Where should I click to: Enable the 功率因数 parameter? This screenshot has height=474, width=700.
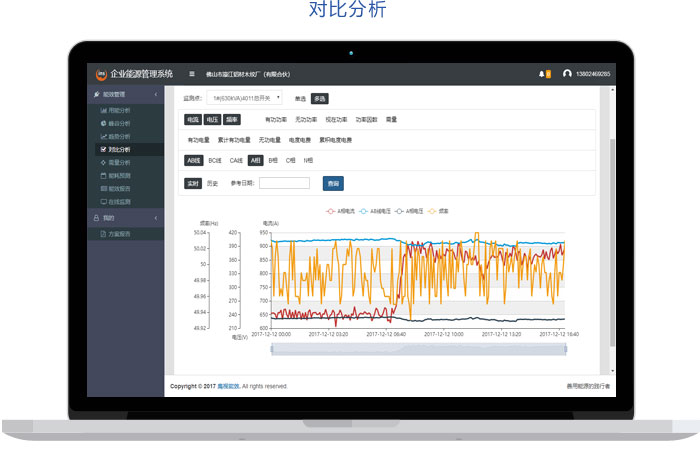[x=367, y=120]
